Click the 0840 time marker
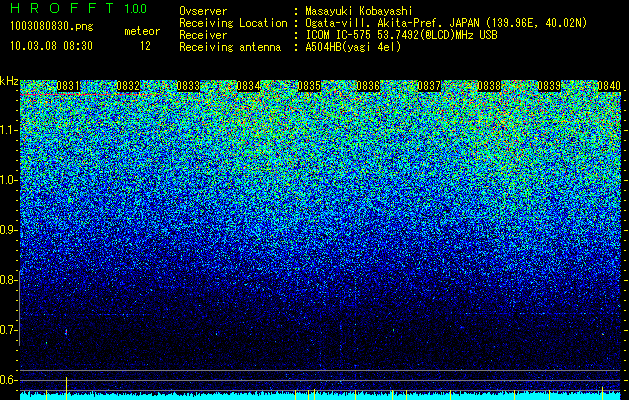Viewport: 629px width, 400px height. tap(609, 86)
